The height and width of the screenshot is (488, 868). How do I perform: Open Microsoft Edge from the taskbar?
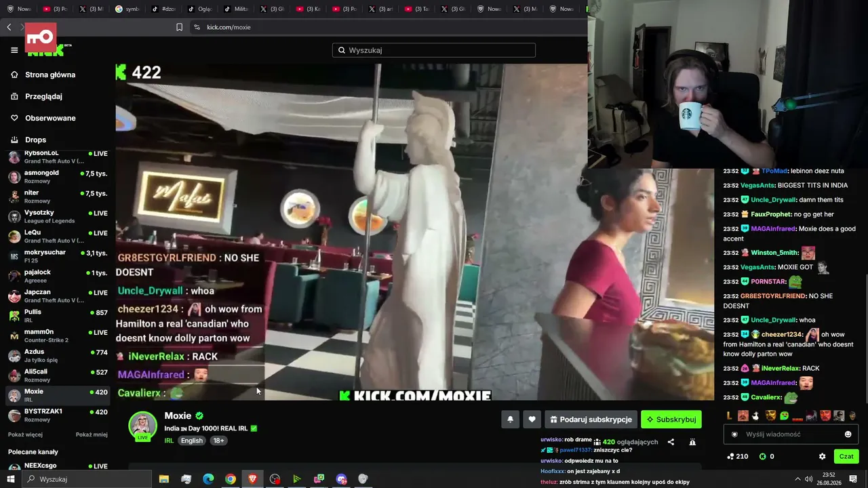coord(208,479)
